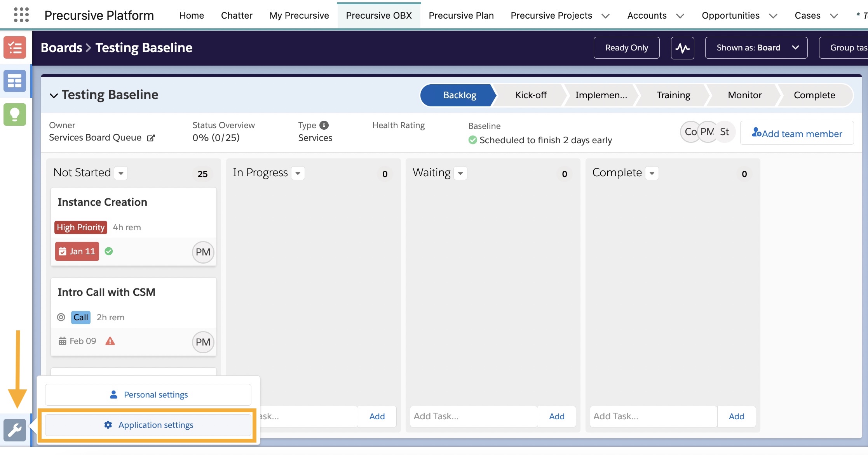Click the Boards breadcrumb link
Screen dimensions: 868x455
click(61, 48)
